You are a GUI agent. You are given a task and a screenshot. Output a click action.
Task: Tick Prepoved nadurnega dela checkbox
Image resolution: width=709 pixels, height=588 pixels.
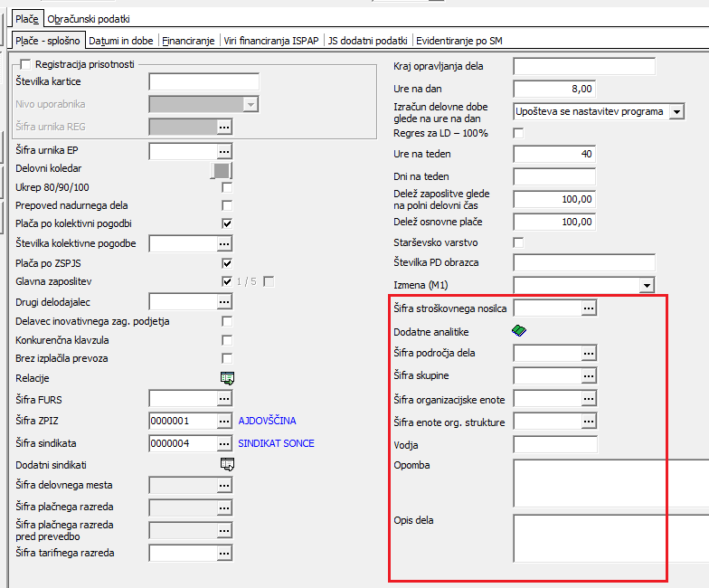[x=227, y=205]
